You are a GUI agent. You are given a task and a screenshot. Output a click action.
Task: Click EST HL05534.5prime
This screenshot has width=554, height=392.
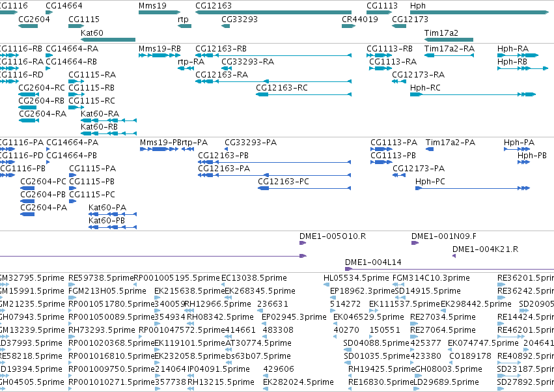(x=356, y=278)
